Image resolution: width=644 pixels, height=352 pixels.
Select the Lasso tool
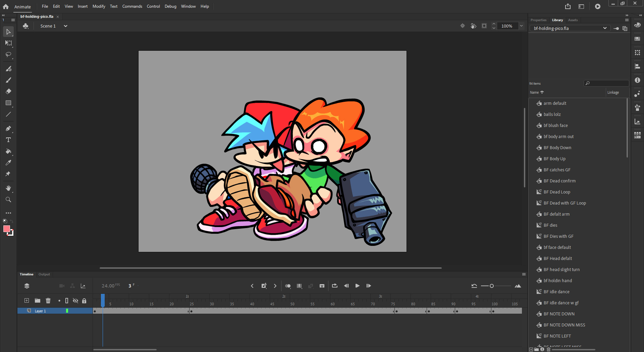tap(8, 54)
